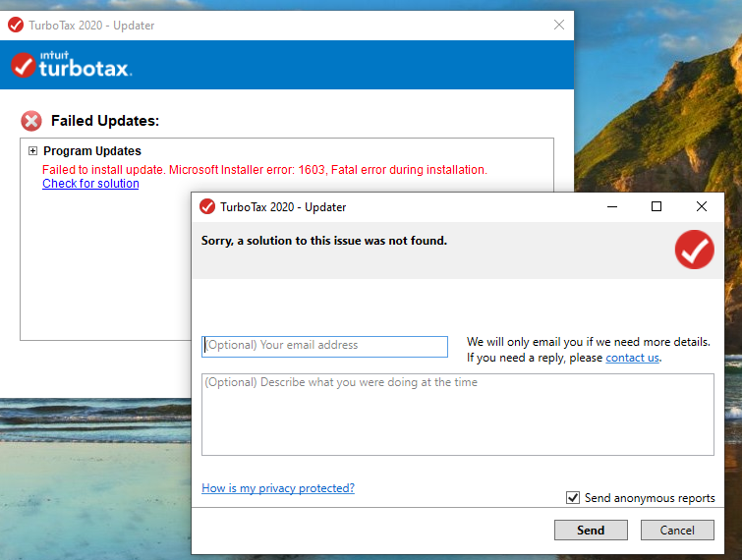
Task: Send the error report
Action: 591,531
